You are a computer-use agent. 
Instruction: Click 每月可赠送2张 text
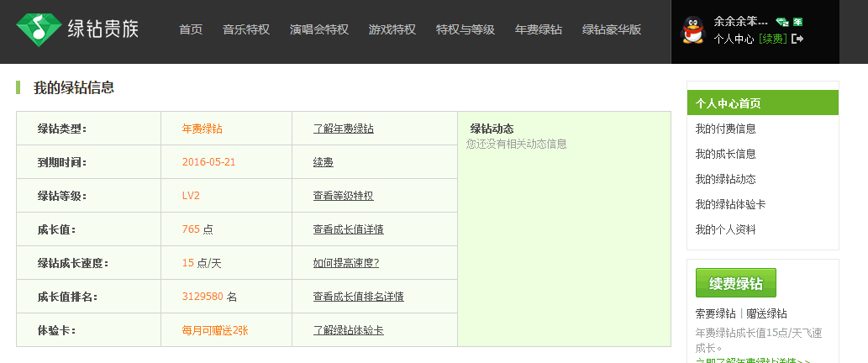pos(215,331)
